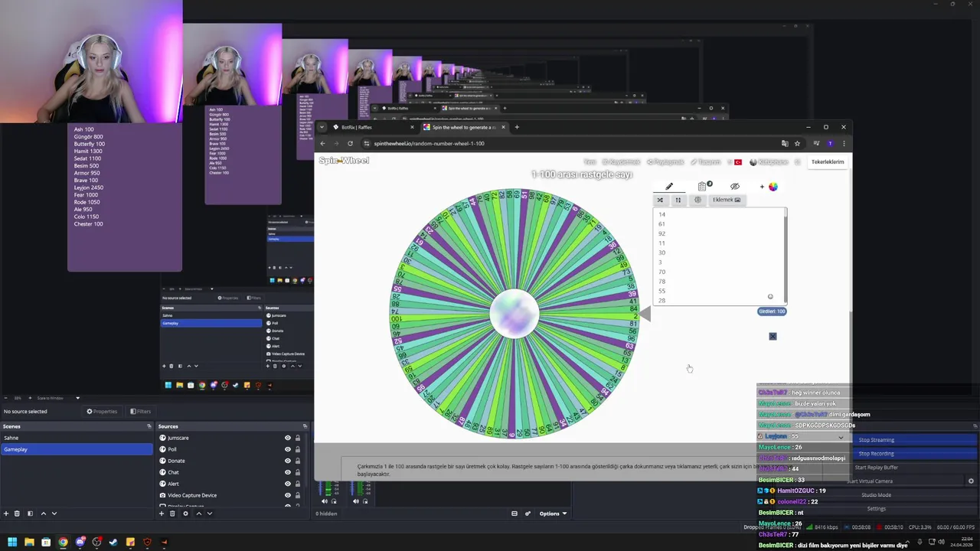980x551 pixels.
Task: Open the results clipboard tab
Action: tap(704, 186)
